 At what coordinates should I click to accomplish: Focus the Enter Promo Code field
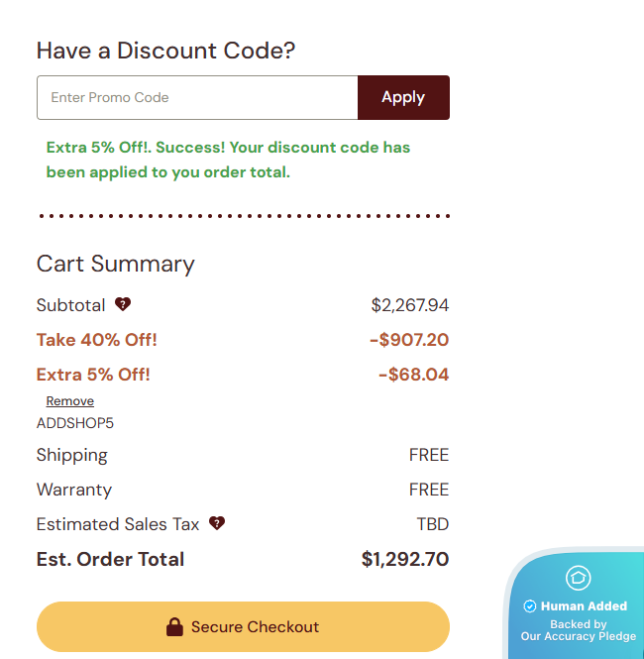197,97
